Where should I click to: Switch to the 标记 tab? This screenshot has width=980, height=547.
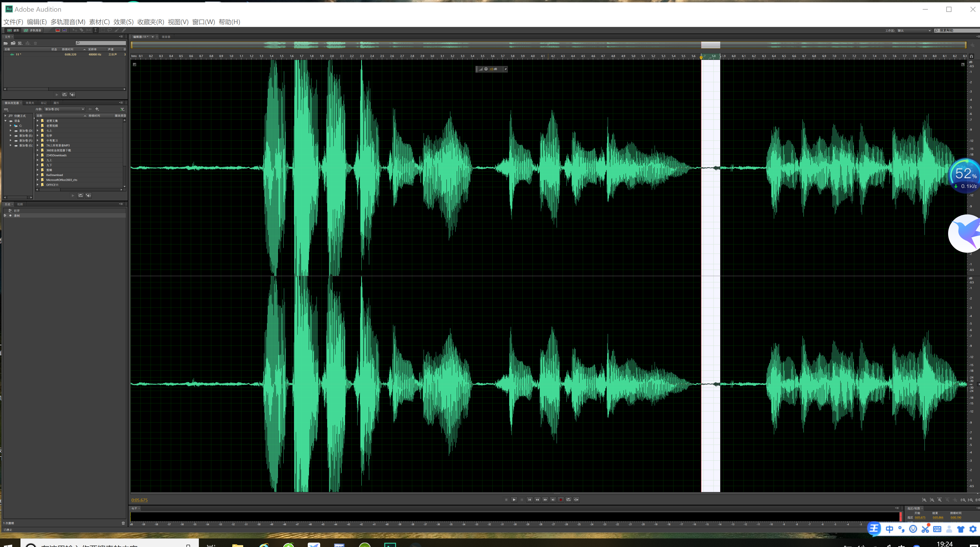click(x=44, y=103)
